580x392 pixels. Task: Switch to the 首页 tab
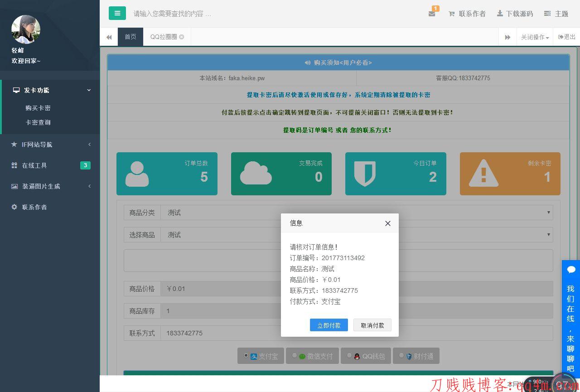coord(130,37)
